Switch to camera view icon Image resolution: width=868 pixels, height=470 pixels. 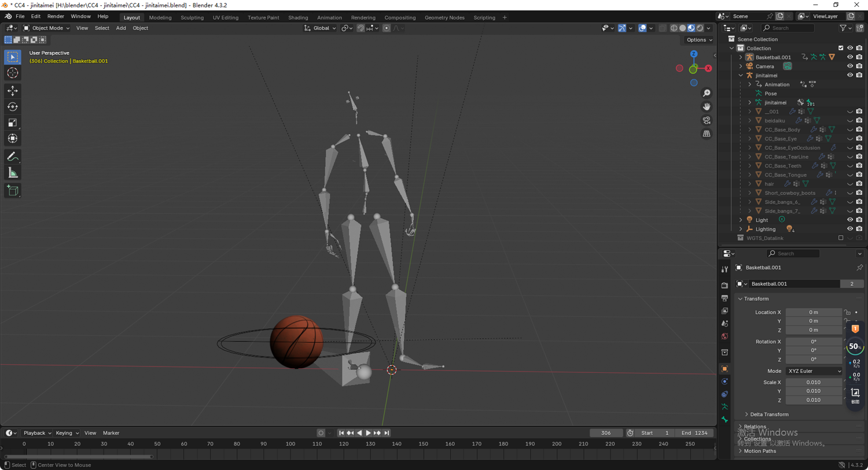coord(707,120)
